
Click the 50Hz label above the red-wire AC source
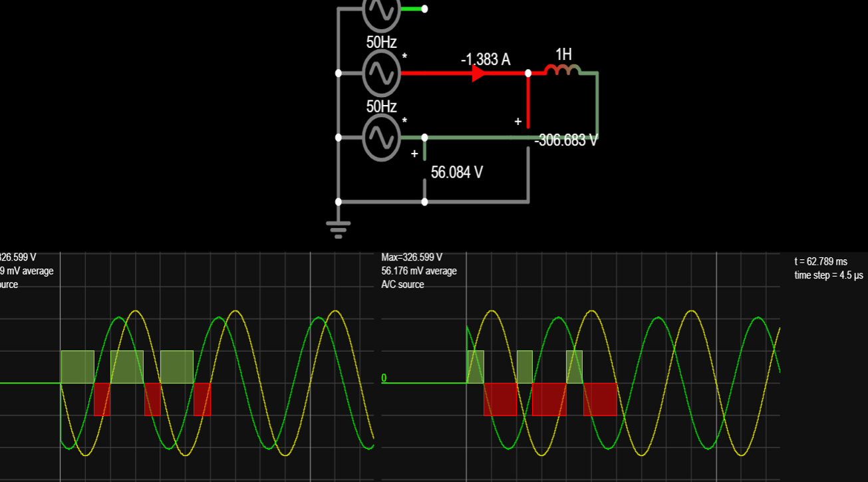tap(382, 43)
